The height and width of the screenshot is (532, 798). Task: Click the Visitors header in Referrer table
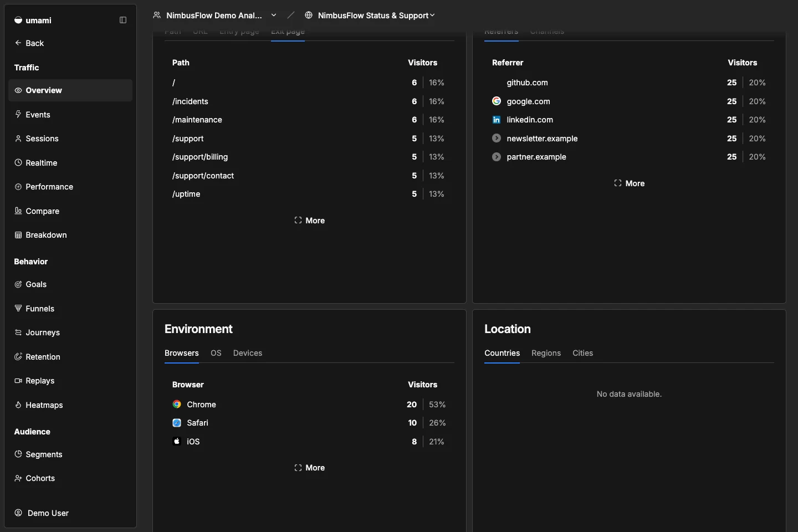[742, 63]
